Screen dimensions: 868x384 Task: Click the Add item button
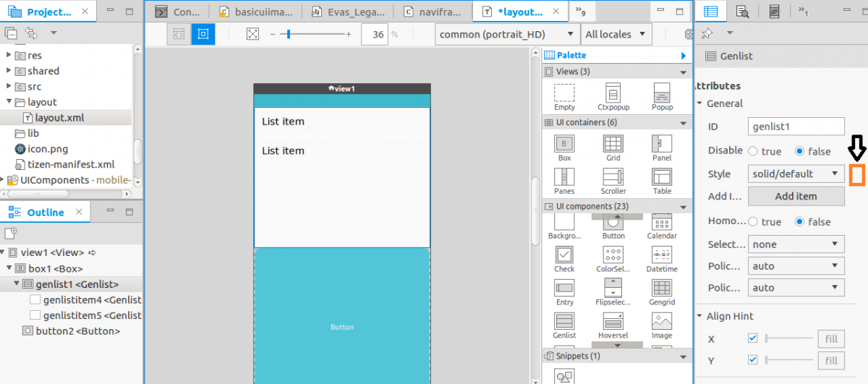point(796,196)
